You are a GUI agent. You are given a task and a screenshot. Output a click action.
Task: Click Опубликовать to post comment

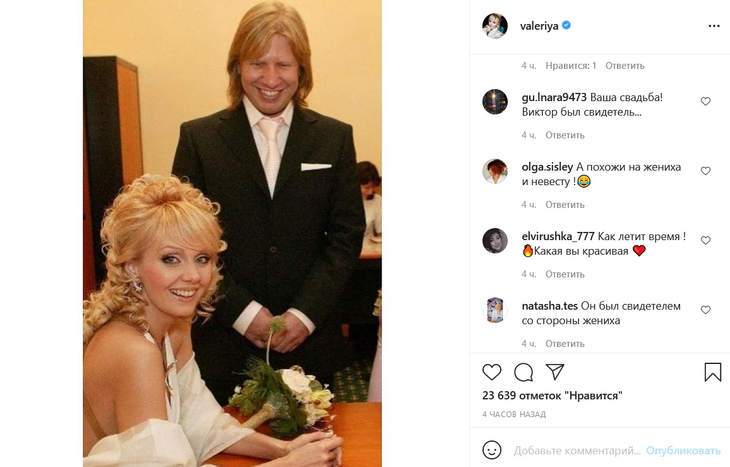683,451
